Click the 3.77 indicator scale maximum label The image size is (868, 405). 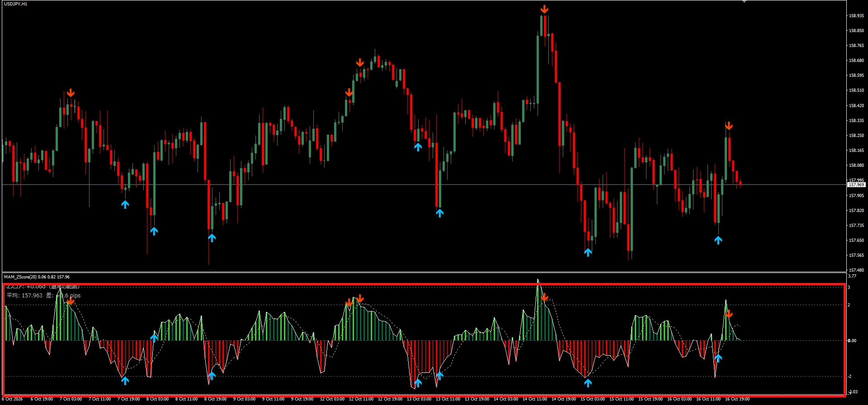coord(852,276)
